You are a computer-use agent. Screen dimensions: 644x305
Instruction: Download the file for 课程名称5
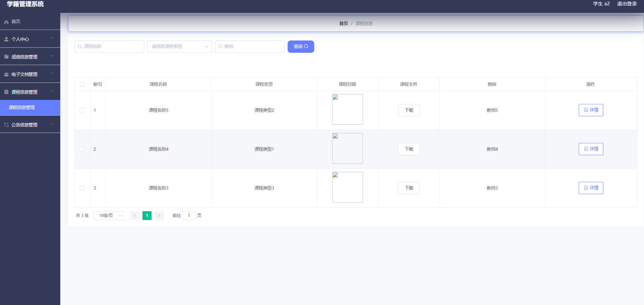409,110
